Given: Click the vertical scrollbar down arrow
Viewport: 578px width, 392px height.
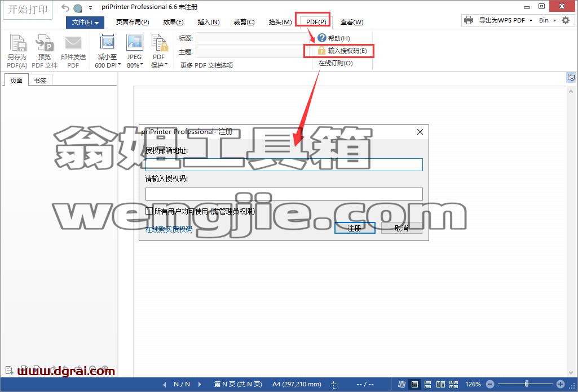Looking at the screenshot, I should point(571,373).
